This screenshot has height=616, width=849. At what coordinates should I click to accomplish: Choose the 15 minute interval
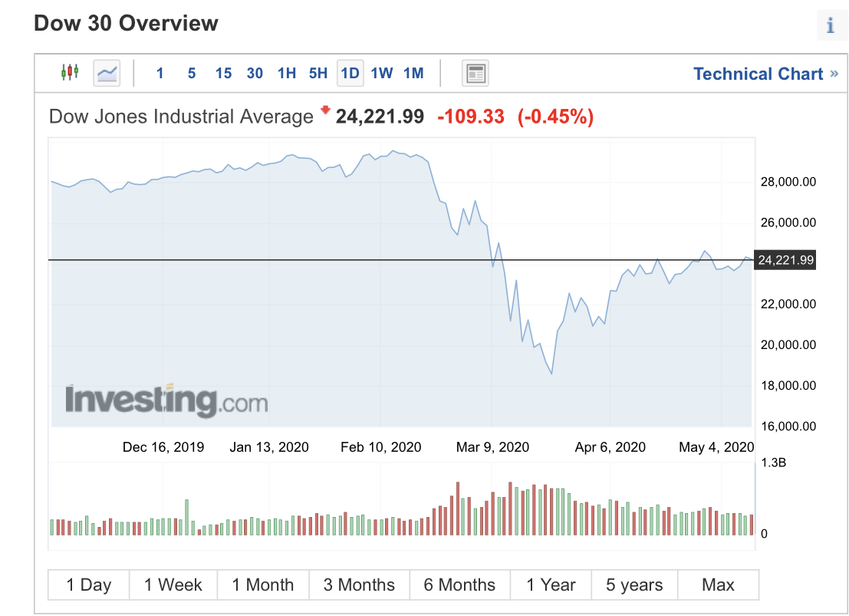click(223, 74)
